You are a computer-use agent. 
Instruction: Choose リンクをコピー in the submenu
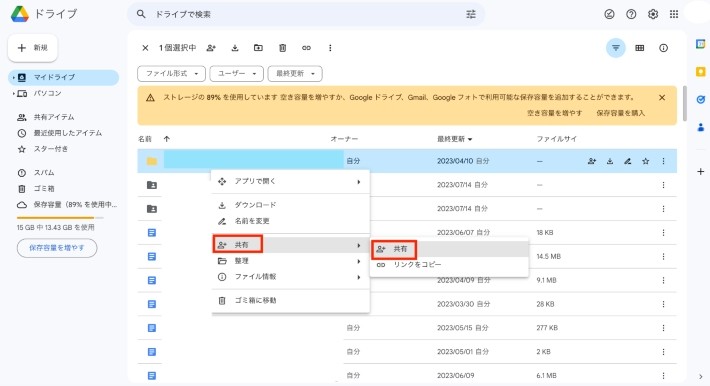[x=450, y=265]
